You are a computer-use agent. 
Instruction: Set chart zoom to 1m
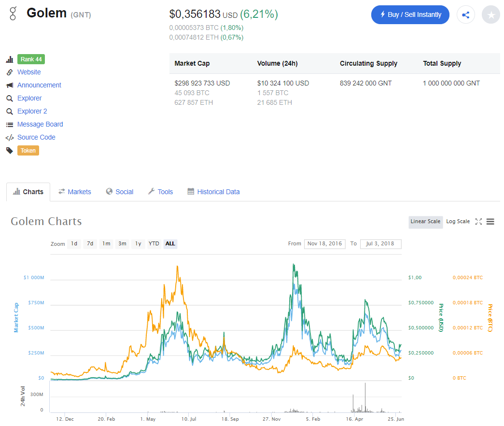[106, 244]
